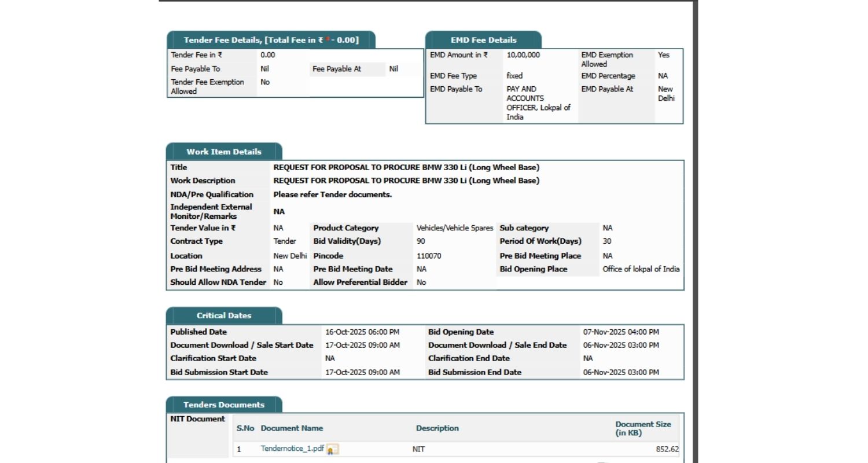Open the Tendernotice_1.pdf document link
The height and width of the screenshot is (463, 868).
coord(292,449)
